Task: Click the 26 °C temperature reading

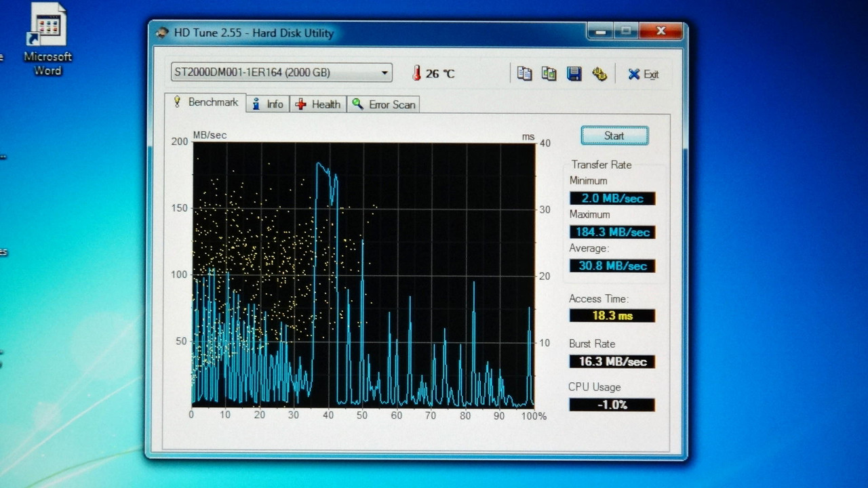Action: (440, 74)
